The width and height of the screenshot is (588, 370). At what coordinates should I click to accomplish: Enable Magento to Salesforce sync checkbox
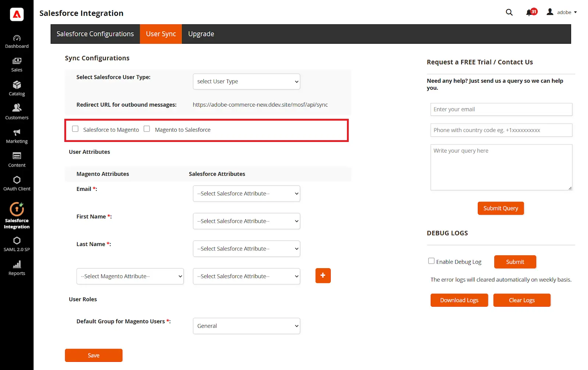(x=147, y=129)
